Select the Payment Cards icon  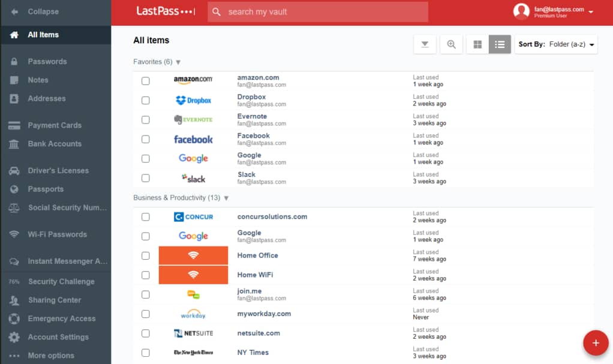[16, 125]
